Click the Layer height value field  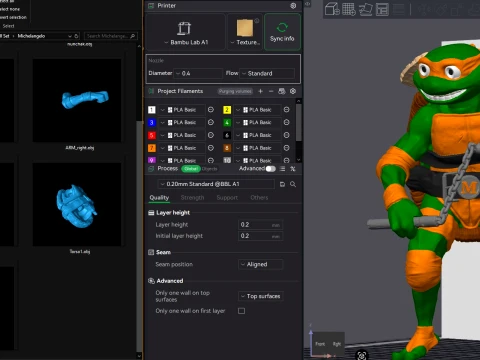pyautogui.click(x=261, y=225)
